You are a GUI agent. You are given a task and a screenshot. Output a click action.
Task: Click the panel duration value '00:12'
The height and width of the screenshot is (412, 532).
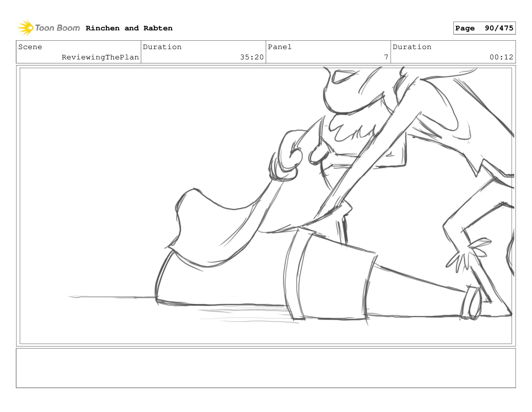click(x=501, y=57)
